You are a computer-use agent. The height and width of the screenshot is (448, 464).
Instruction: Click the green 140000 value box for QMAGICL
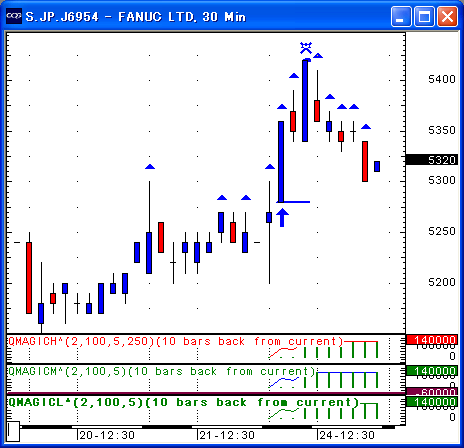[x=431, y=402]
